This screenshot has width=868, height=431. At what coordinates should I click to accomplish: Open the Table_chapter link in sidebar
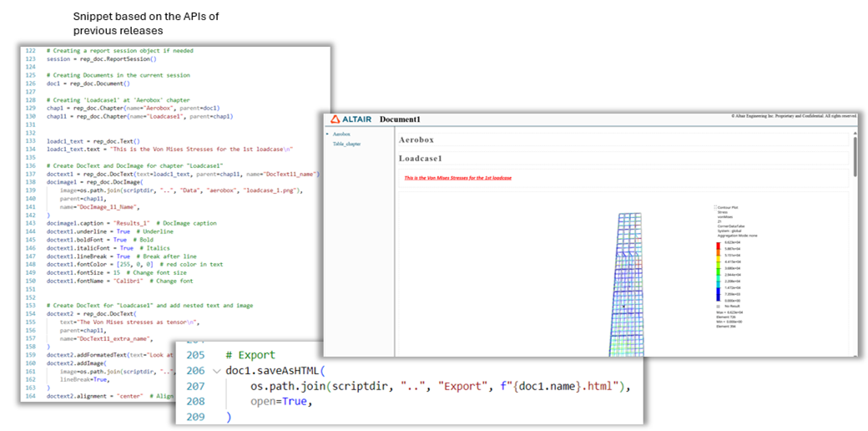click(x=346, y=144)
